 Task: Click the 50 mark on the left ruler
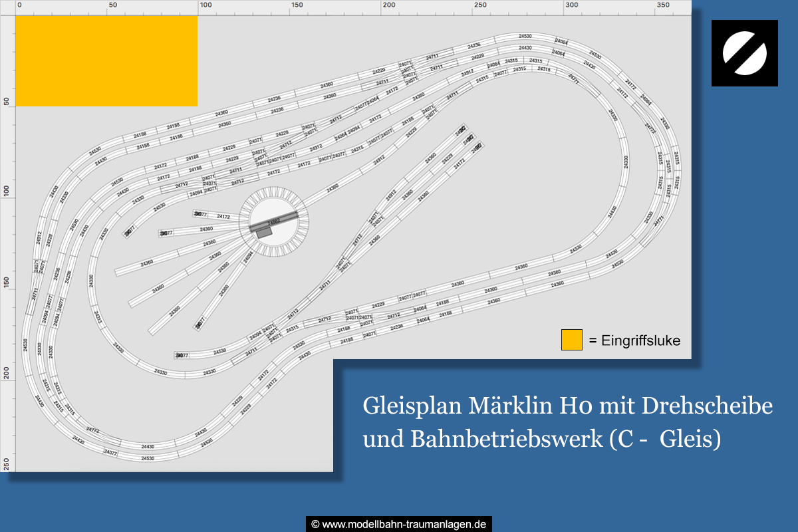pyautogui.click(x=5, y=102)
